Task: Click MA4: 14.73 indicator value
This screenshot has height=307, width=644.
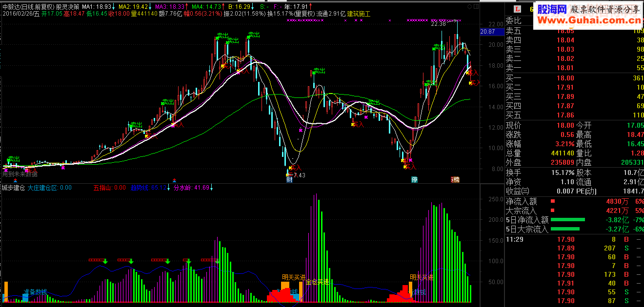Action: tap(207, 7)
